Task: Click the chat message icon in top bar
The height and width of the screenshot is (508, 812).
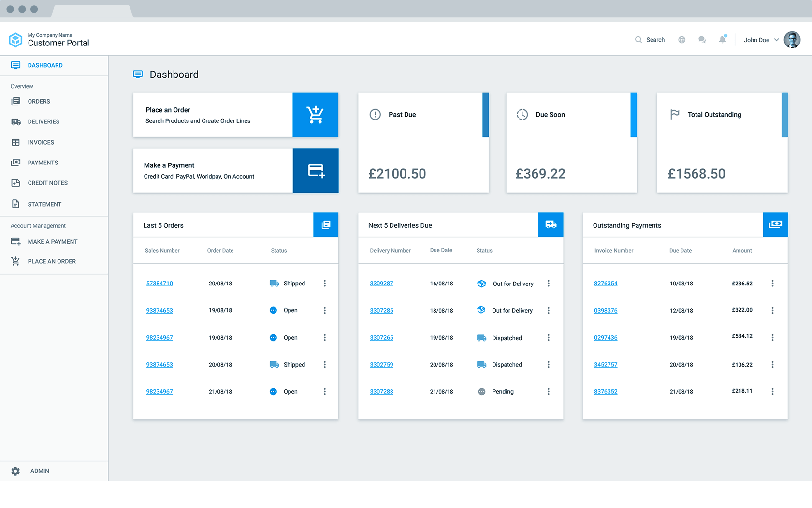Action: coord(702,40)
